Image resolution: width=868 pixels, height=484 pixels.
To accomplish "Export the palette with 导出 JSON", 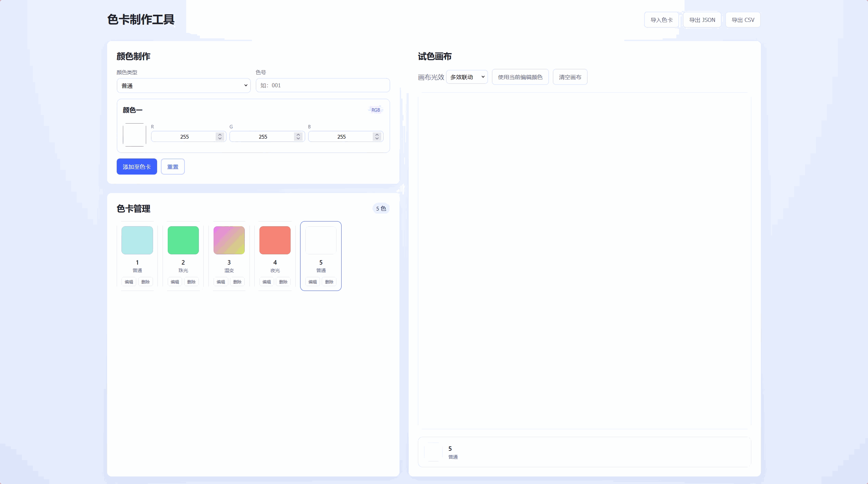I will [702, 20].
